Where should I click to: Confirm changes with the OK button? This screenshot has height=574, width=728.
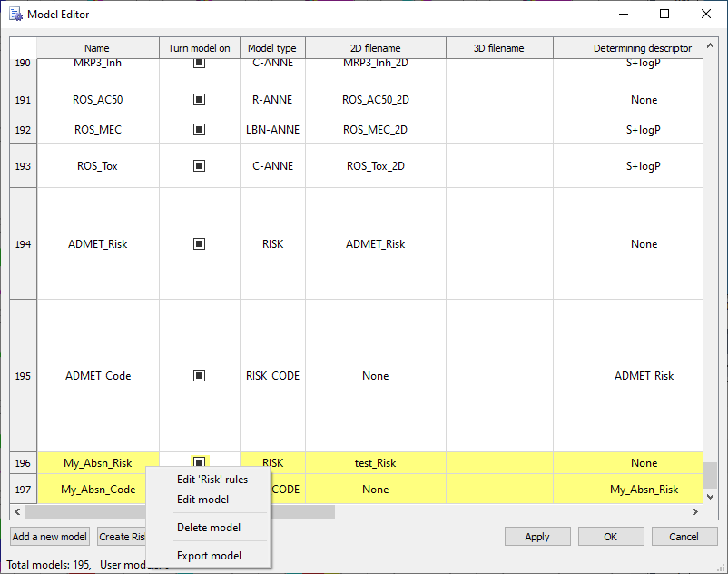(x=611, y=537)
